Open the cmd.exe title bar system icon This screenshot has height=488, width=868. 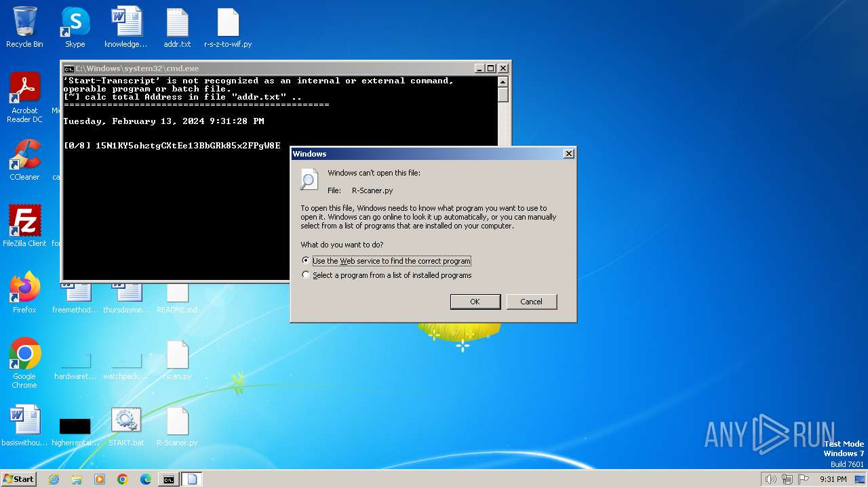(x=68, y=68)
